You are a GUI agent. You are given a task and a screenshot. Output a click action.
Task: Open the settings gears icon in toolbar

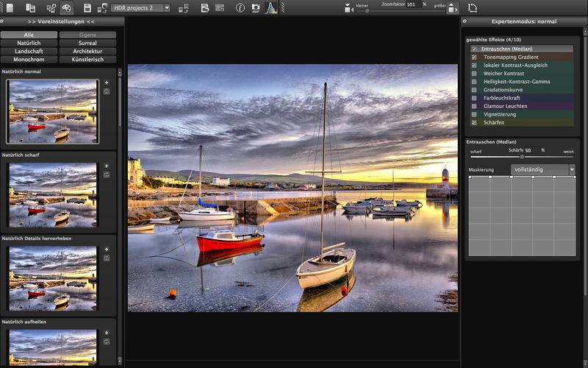(51, 8)
